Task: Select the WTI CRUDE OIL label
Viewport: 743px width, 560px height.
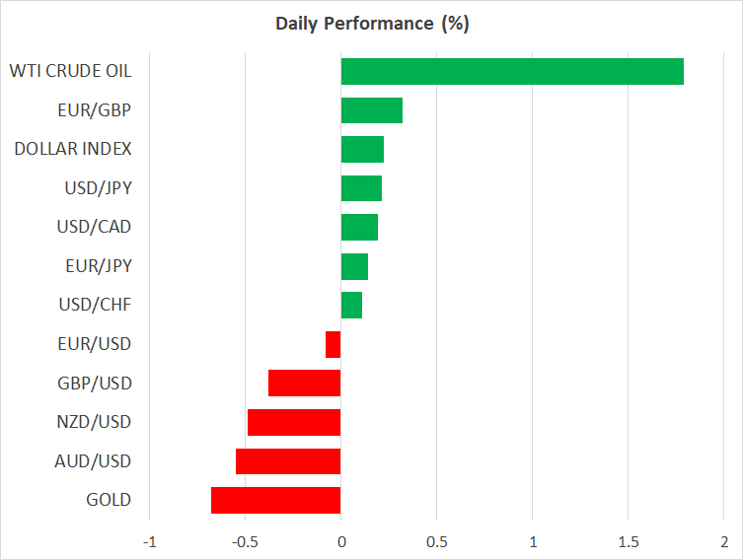Action: (70, 71)
